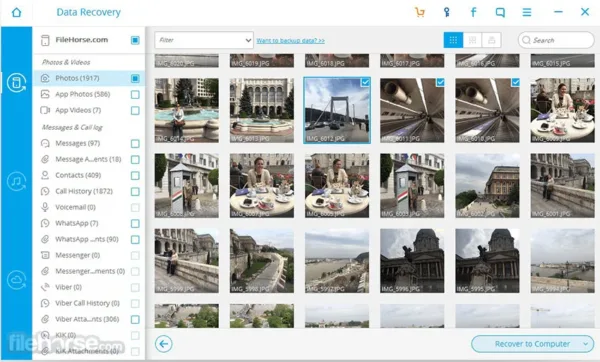Open WhatsApp (7) category

tap(77, 223)
